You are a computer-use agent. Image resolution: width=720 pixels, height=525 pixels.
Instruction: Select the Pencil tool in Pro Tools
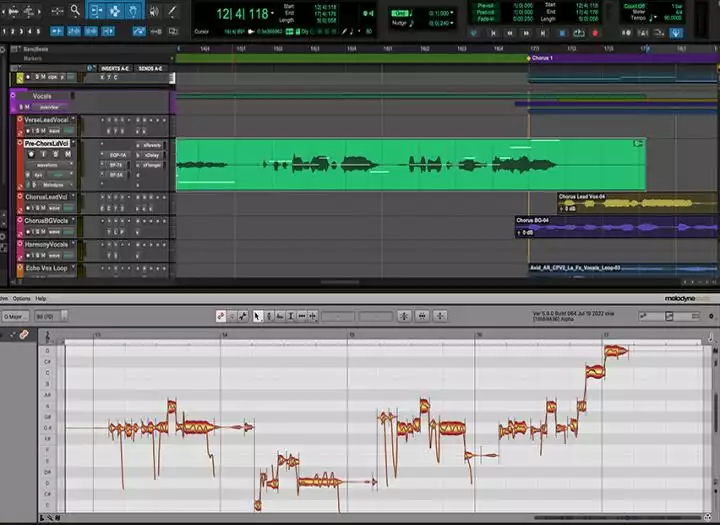click(x=172, y=11)
